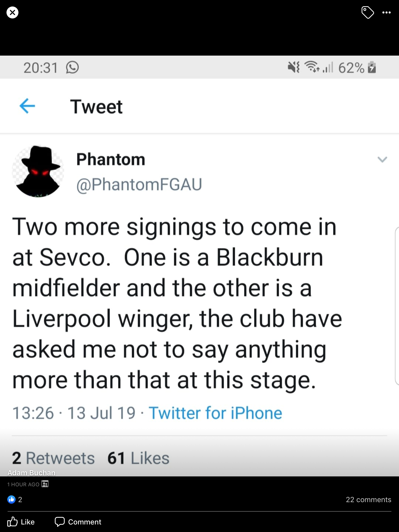Tap the blue thumbs-up reaction icon

click(x=11, y=500)
